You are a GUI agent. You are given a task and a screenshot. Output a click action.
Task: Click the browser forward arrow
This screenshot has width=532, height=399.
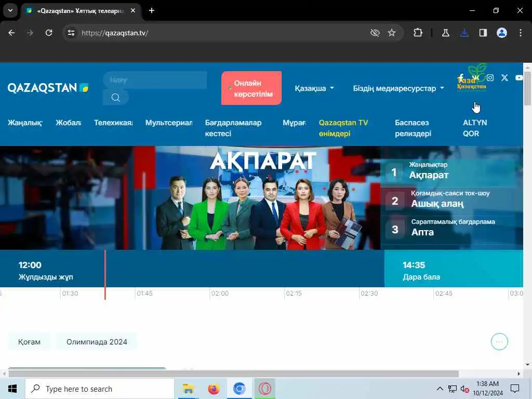[x=30, y=33]
